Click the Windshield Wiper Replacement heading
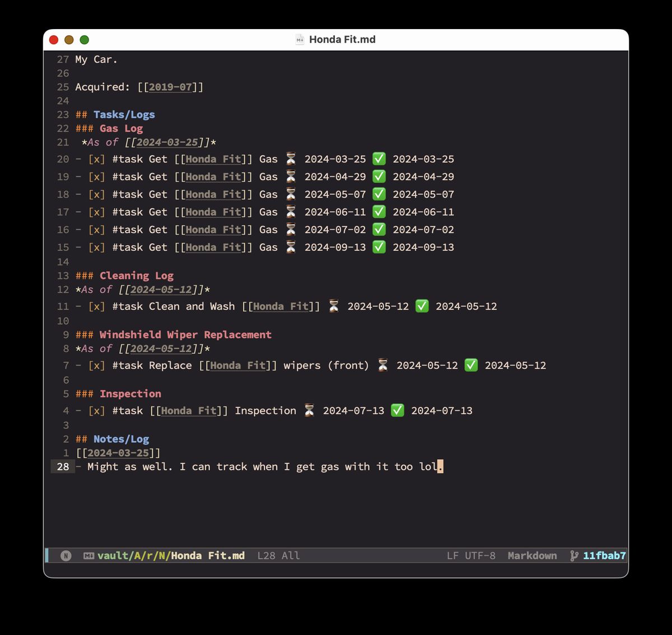Screen dimensions: 672x635 coord(185,334)
